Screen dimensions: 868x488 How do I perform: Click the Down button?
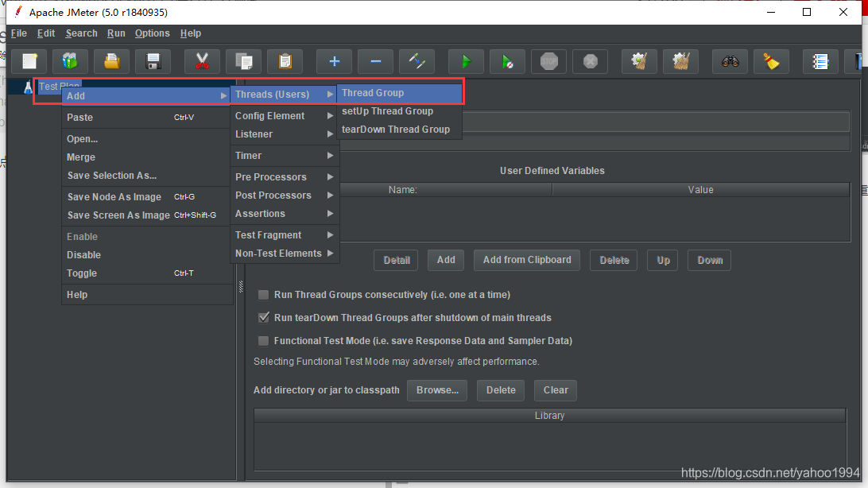(710, 260)
